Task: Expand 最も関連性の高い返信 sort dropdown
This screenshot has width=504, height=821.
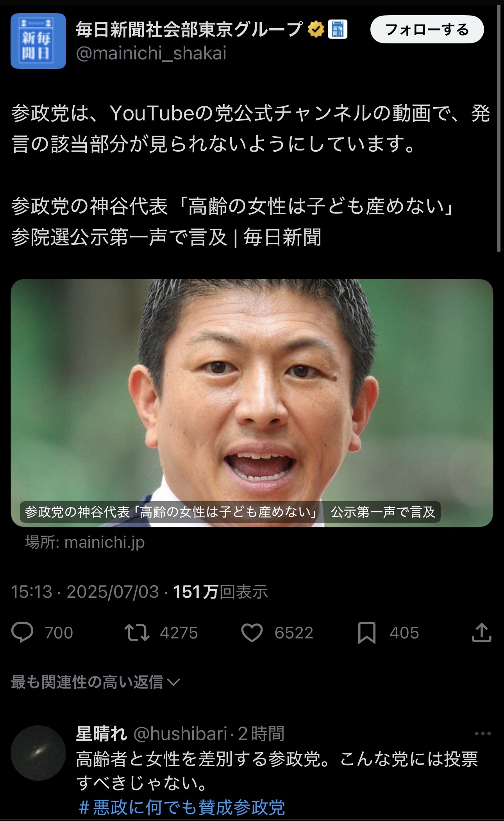Action: point(95,682)
